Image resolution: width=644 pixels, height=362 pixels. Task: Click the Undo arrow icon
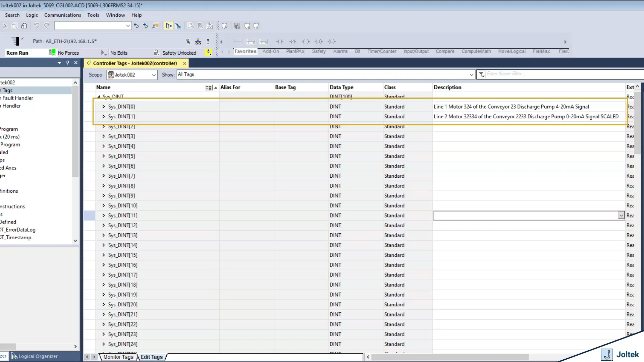coord(37,26)
